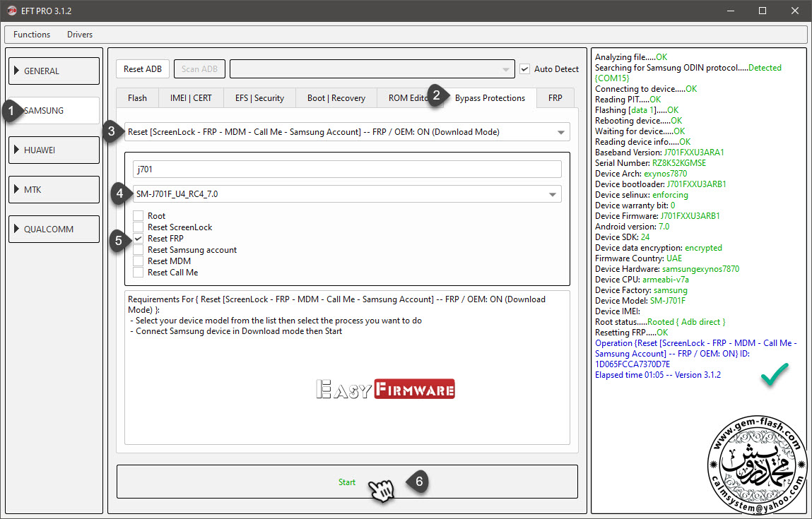The image size is (812, 519).
Task: Expand the GENERAL section
Action: pyautogui.click(x=54, y=71)
